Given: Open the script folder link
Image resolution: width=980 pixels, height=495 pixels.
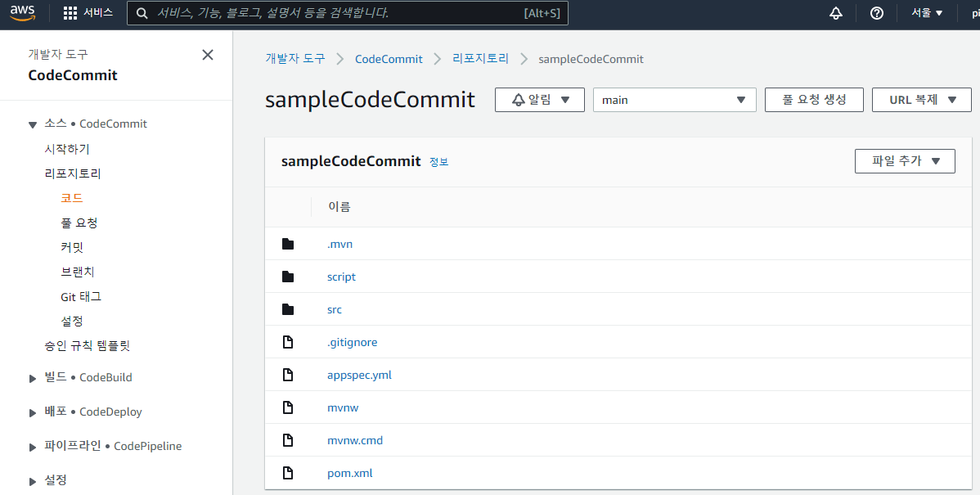Looking at the screenshot, I should (341, 277).
